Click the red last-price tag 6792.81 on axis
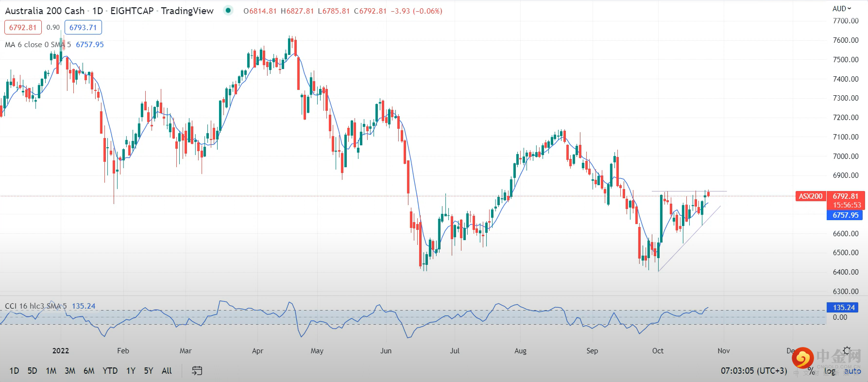This screenshot has height=382, width=868. pos(846,196)
